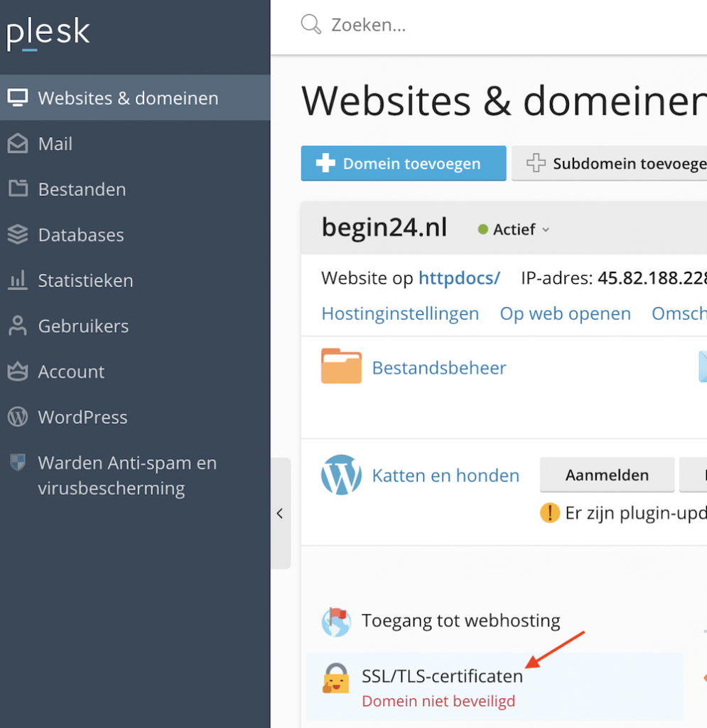Open the magnifier search icon

[311, 24]
